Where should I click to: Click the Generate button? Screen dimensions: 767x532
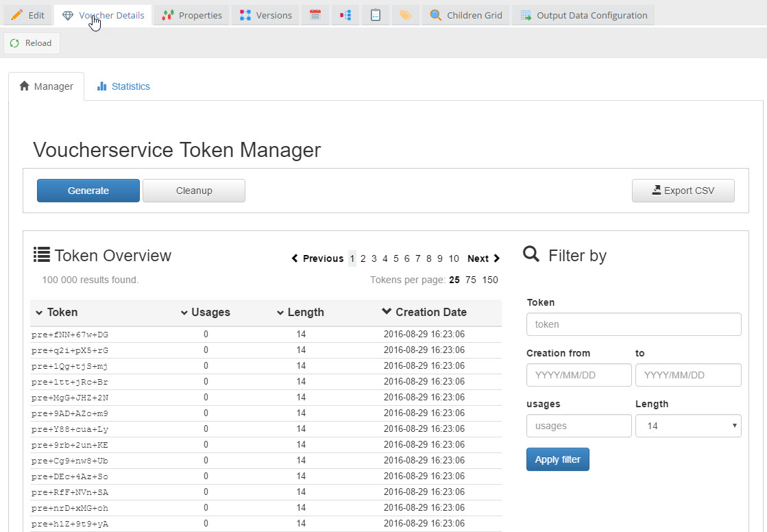pos(88,191)
